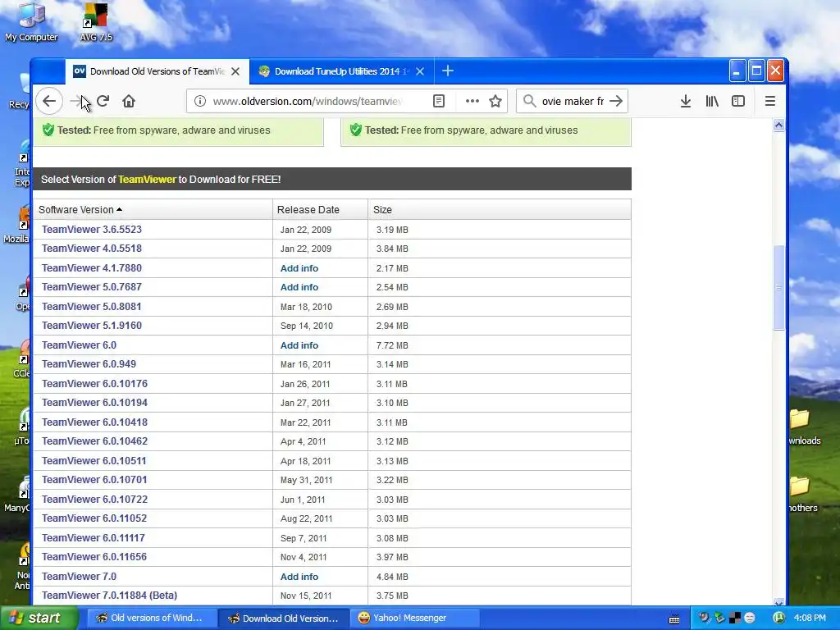840x630 pixels.
Task: Click Add info for TeamViewer 5.0.7687
Action: (x=299, y=287)
